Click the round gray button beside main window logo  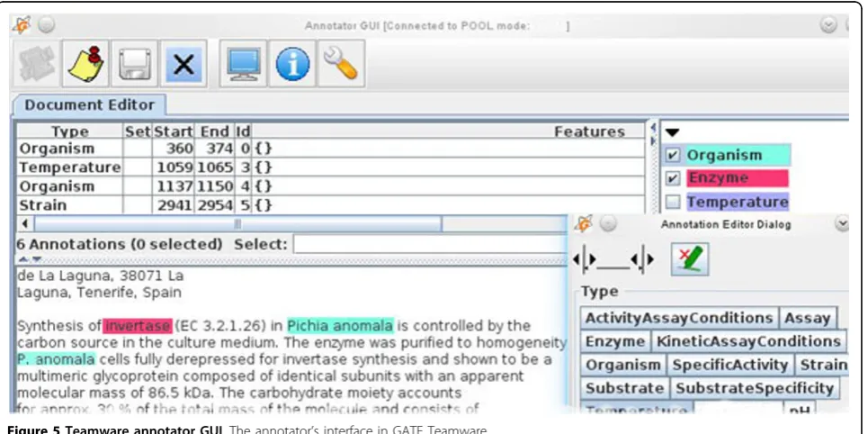[47, 25]
